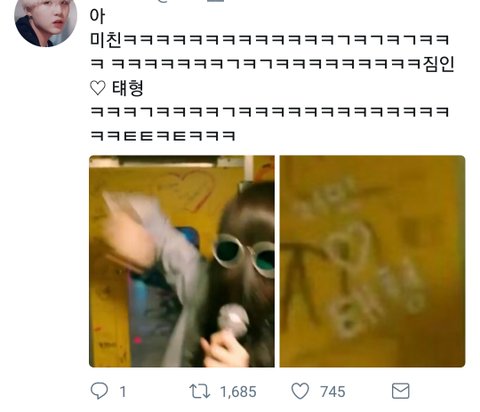This screenshot has height=412, width=480.
Task: Click the reply count number 1
Action: [x=123, y=392]
